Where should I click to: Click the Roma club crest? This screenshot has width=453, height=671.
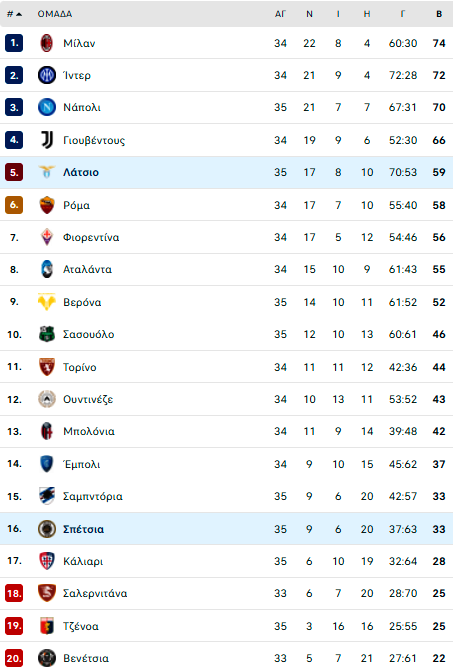click(47, 205)
